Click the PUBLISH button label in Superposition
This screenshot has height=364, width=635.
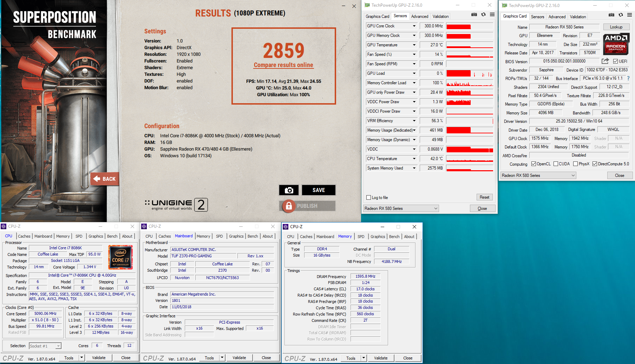point(307,206)
